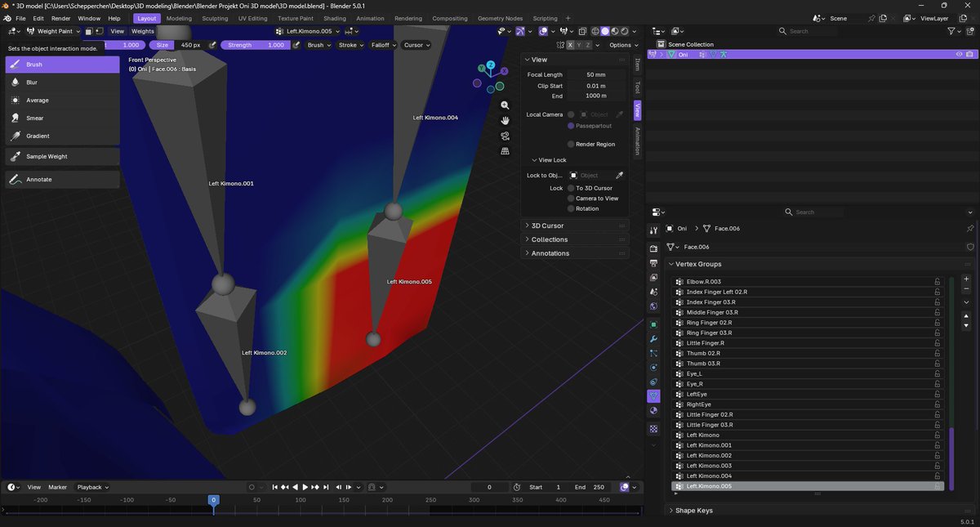Select the Sample Weight tool
Screen dimensions: 980x527
coord(62,156)
